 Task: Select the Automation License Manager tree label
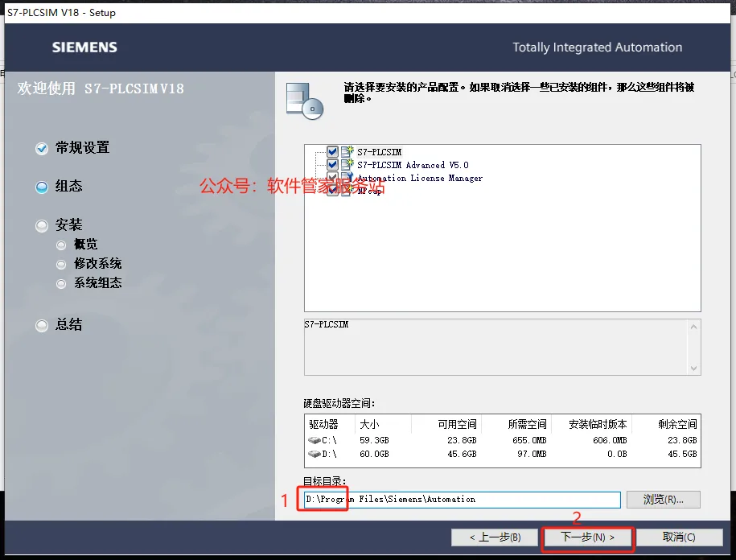pyautogui.click(x=420, y=178)
